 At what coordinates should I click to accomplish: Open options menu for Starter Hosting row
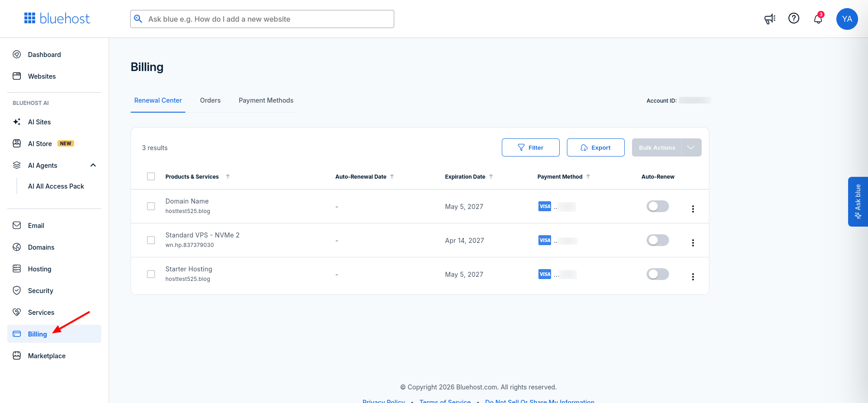pyautogui.click(x=693, y=277)
